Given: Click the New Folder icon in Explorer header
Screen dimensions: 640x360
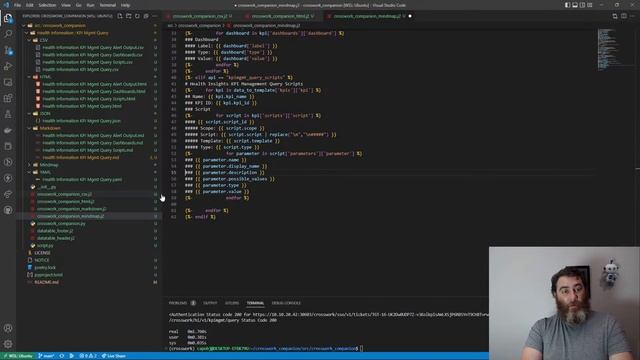Looking at the screenshot, I should pyautogui.click(x=129, y=16).
